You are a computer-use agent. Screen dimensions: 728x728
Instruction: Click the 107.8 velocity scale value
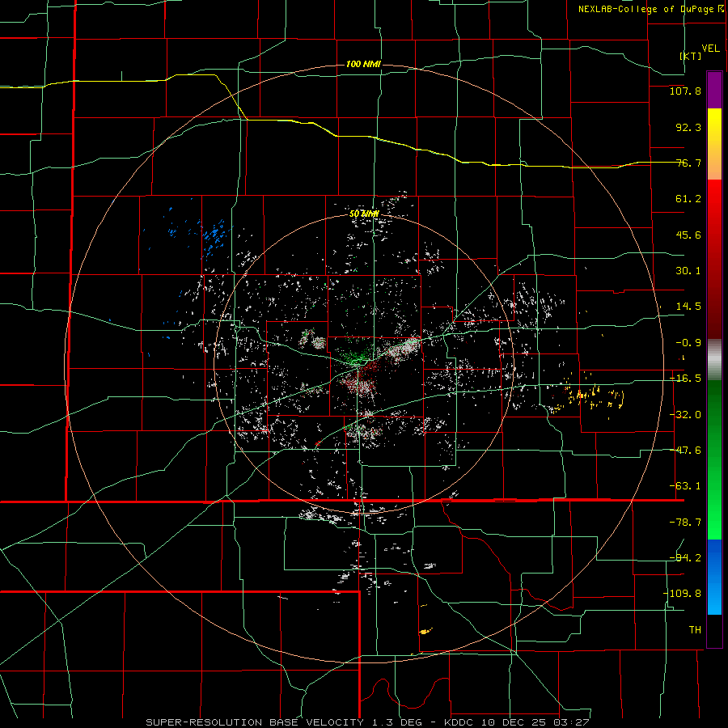[x=685, y=91]
